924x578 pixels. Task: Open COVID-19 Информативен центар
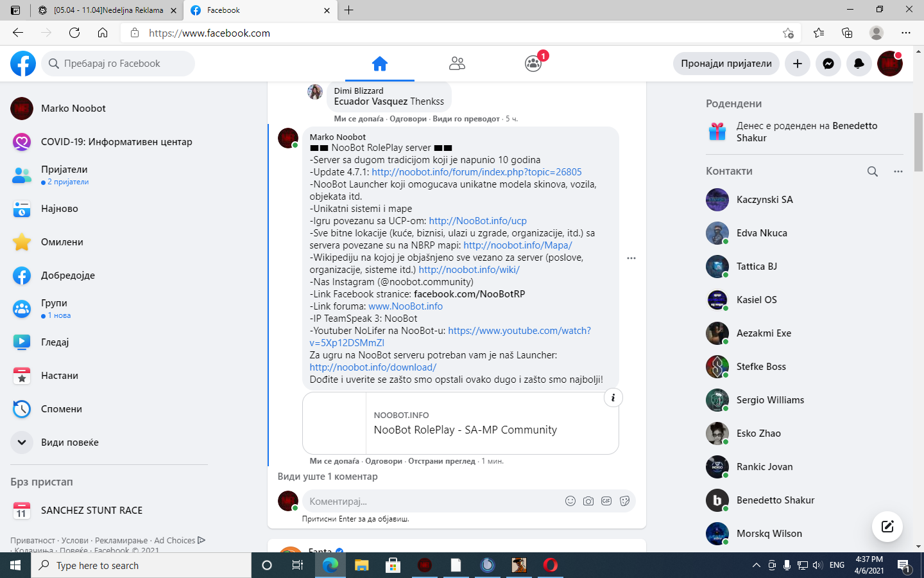[x=109, y=142]
